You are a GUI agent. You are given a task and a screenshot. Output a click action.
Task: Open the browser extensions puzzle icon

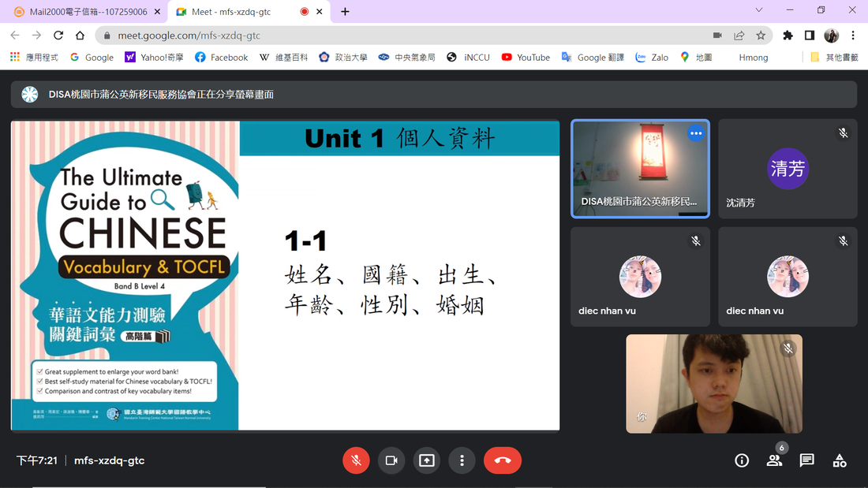coord(788,35)
